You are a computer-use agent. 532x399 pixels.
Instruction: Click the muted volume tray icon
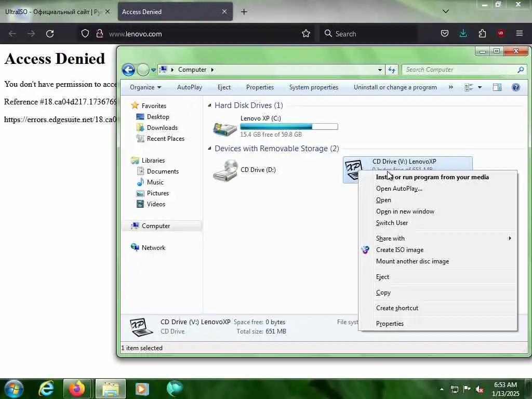click(479, 389)
